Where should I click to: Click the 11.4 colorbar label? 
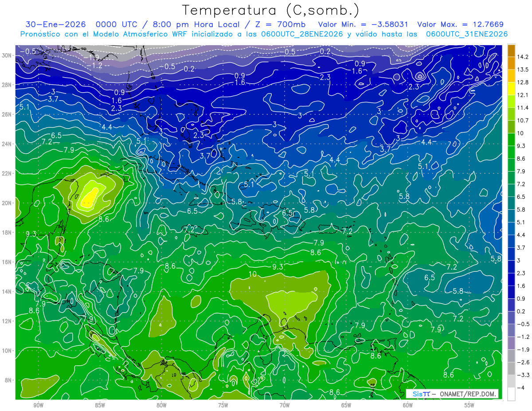coord(524,108)
